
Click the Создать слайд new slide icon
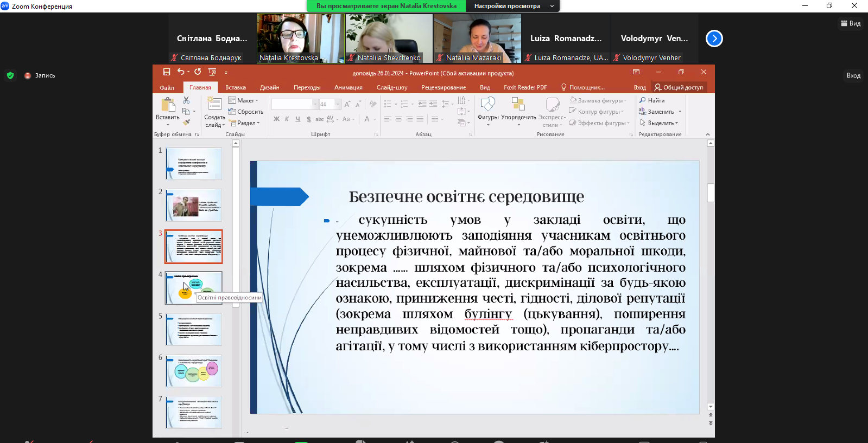pyautogui.click(x=214, y=104)
